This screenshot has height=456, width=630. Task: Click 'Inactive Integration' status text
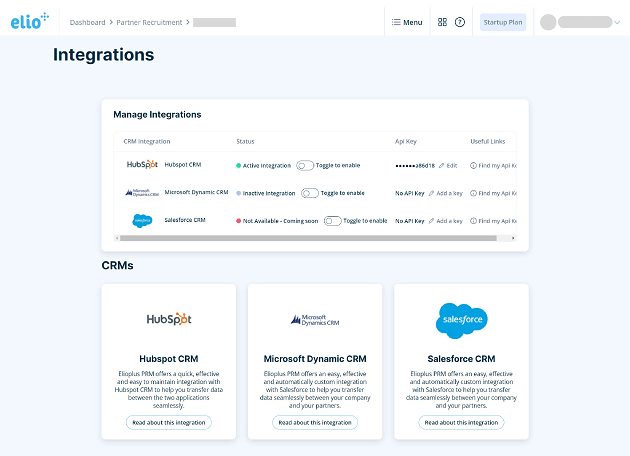point(269,193)
